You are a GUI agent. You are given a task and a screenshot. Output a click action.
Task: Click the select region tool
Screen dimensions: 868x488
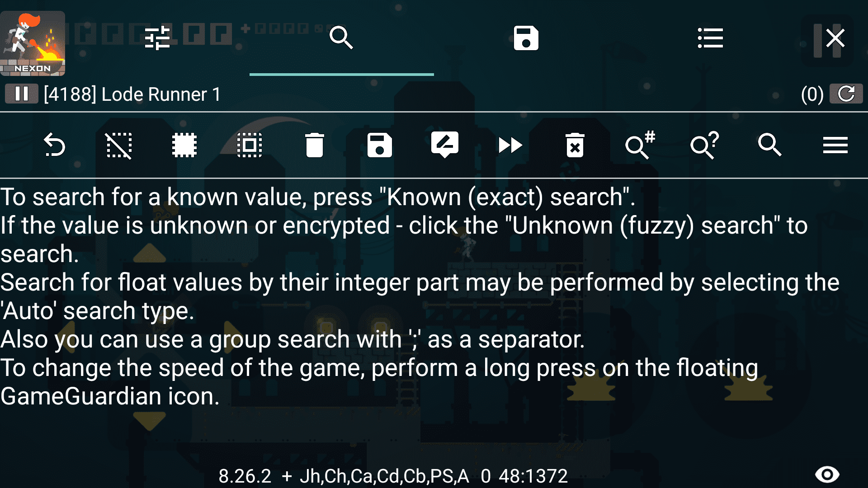click(249, 145)
